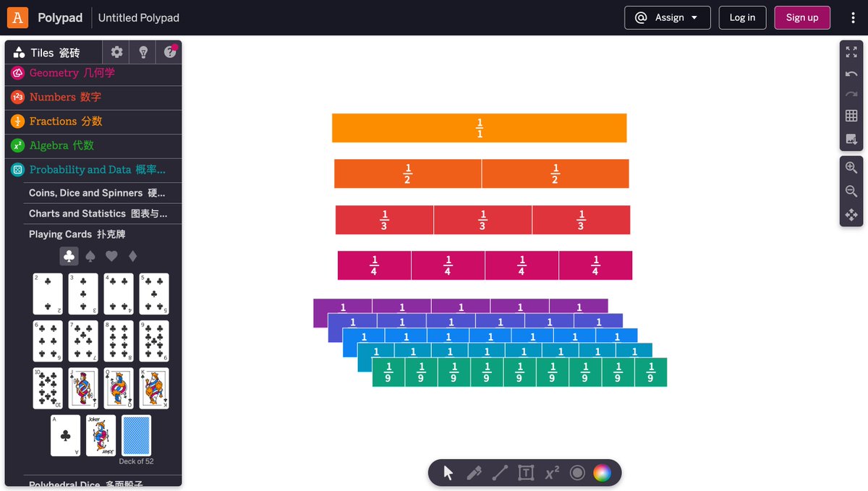
Task: Expand the Algebra tiles category
Action: (93, 145)
